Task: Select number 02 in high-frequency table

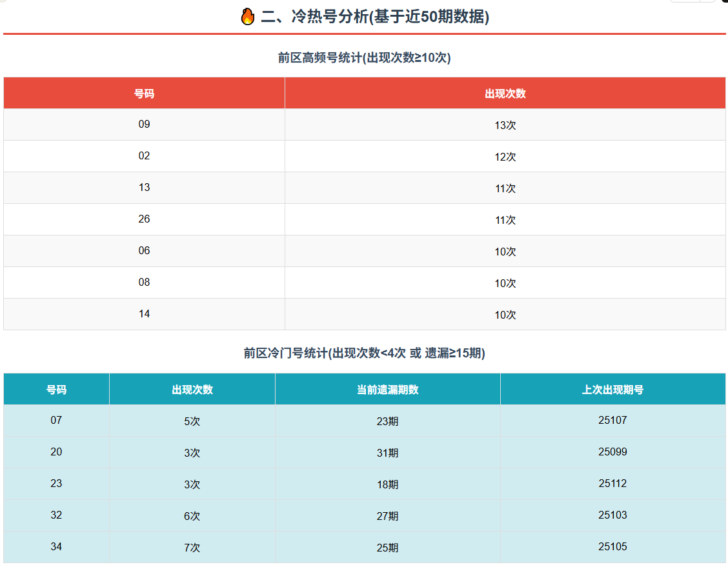Action: click(x=144, y=156)
